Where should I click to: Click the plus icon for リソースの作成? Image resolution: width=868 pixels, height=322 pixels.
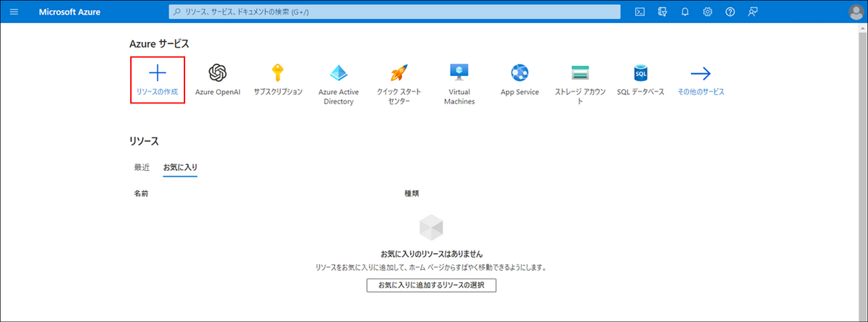157,73
